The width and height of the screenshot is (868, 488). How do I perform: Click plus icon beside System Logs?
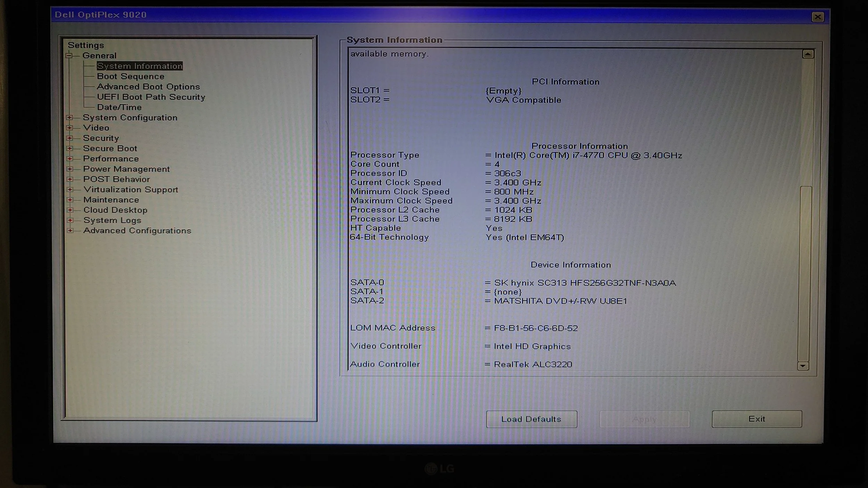(70, 220)
